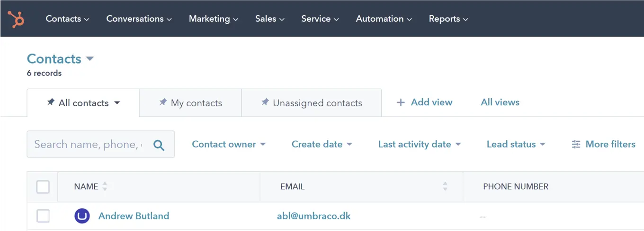Expand the Lead status filter dropdown
The image size is (644, 231).
click(x=516, y=145)
